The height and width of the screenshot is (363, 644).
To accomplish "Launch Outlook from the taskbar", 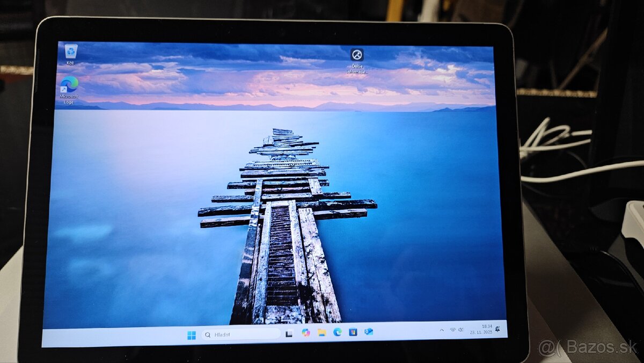I will [x=369, y=332].
